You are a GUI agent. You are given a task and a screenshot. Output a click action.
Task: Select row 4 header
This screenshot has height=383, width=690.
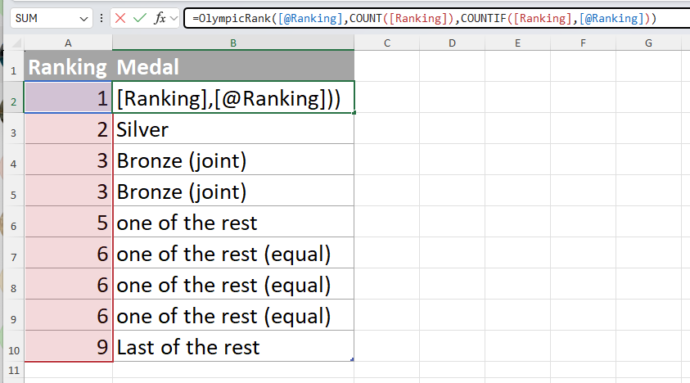[x=14, y=160]
